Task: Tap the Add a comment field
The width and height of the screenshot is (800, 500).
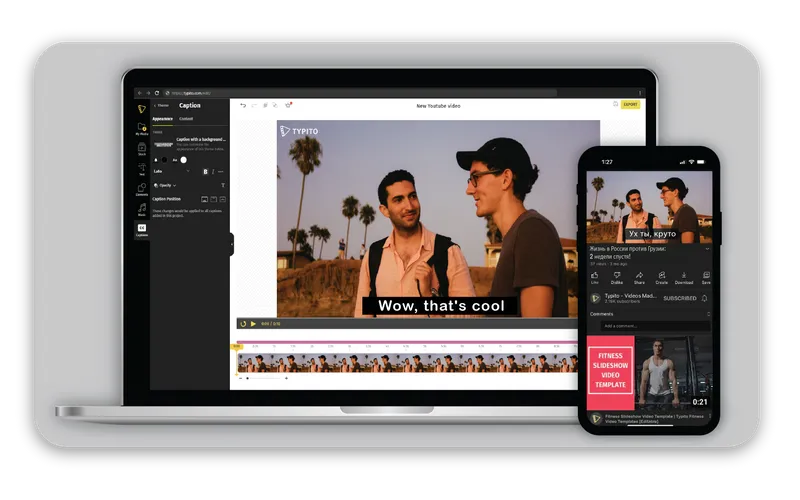Action: coord(655,326)
